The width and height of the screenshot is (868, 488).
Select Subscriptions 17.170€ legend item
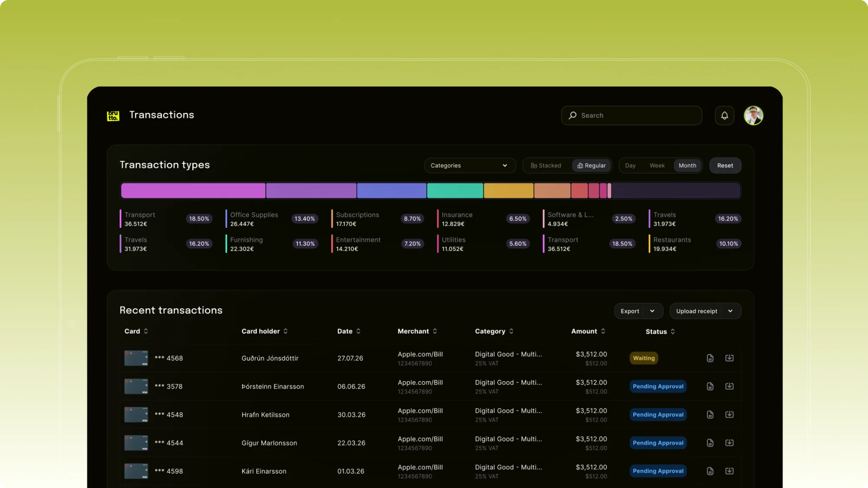[x=378, y=219]
